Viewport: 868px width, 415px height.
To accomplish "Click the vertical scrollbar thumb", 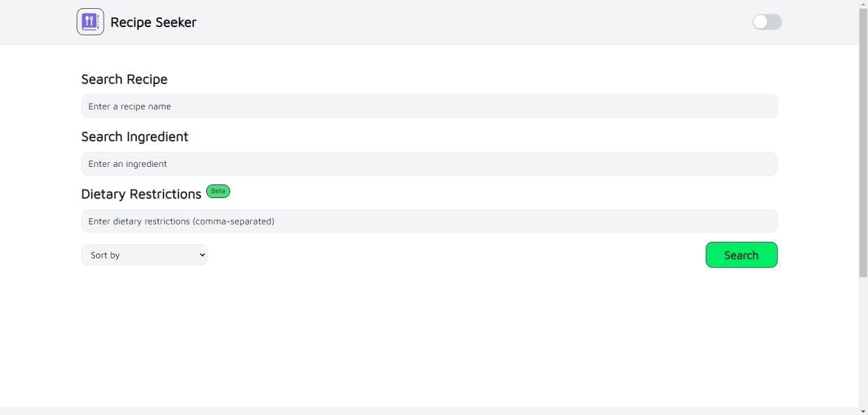I will tap(863, 143).
